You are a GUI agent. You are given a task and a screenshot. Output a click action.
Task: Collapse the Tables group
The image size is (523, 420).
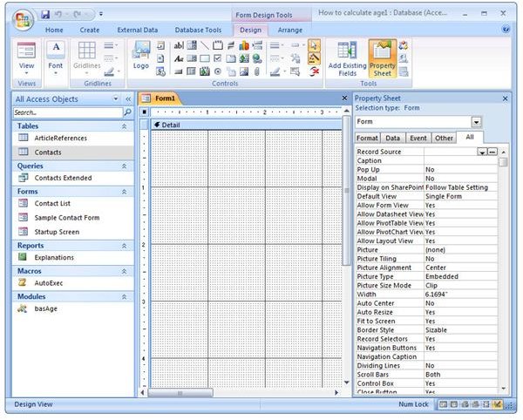tap(124, 126)
